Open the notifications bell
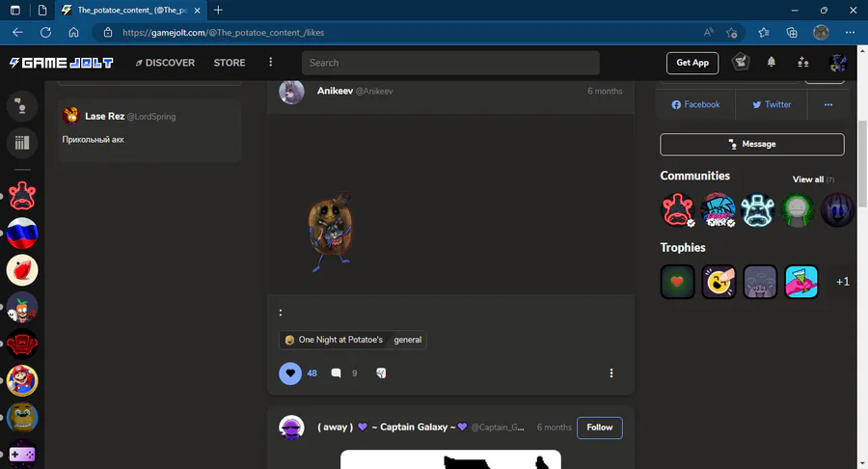Screen dimensions: 868x469 tap(772, 62)
